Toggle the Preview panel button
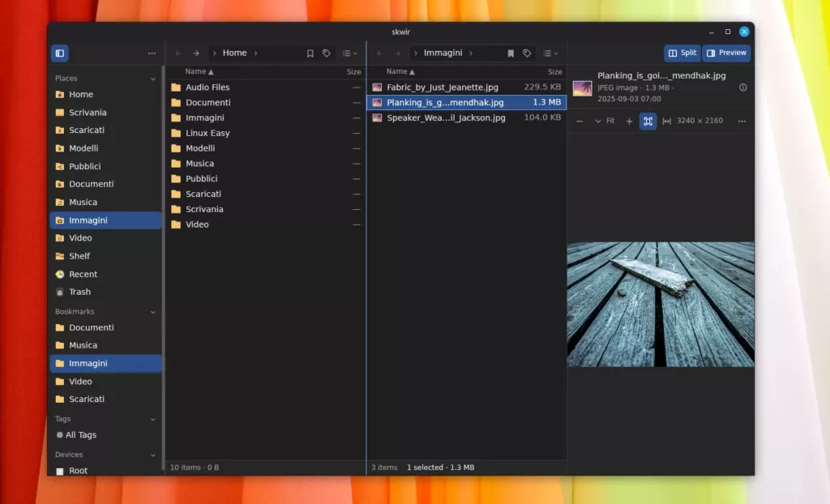 (727, 53)
